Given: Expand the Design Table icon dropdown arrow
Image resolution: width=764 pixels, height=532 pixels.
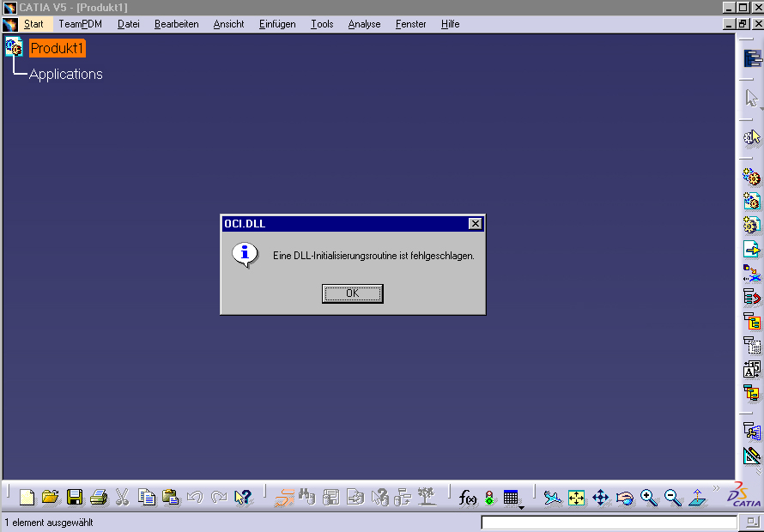Looking at the screenshot, I should coord(521,508).
